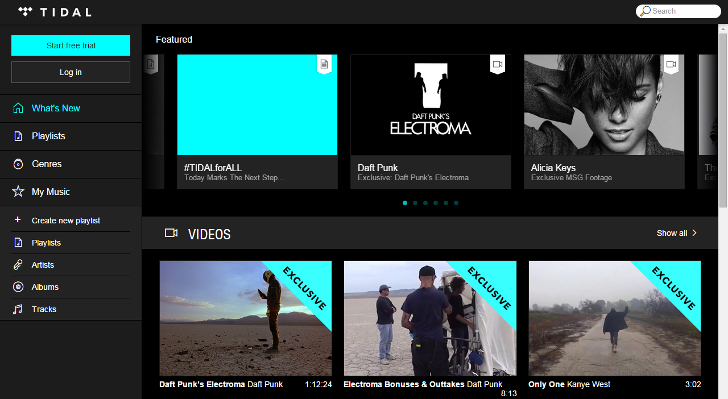Screen dimensions: 728x399
Task: Click the Start free trial button
Action: (71, 46)
